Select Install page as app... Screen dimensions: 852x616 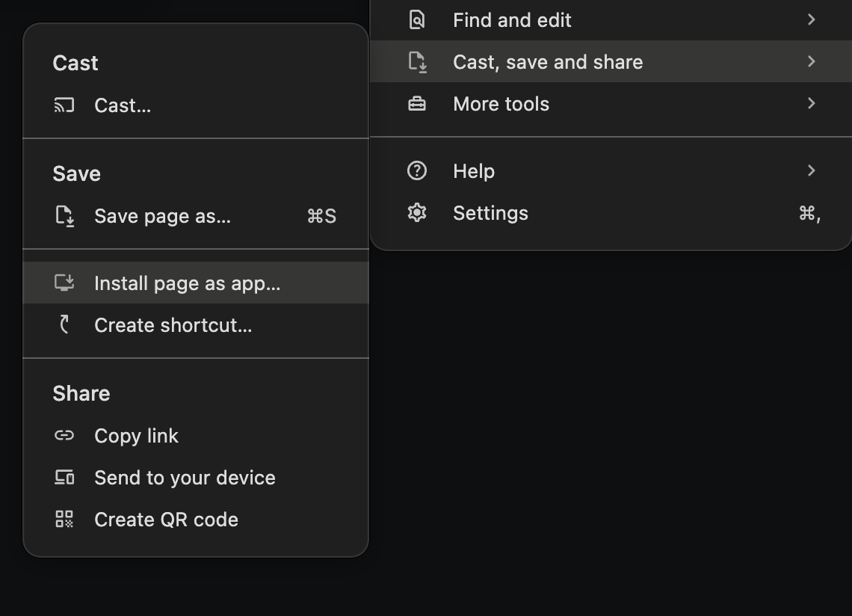coord(196,283)
